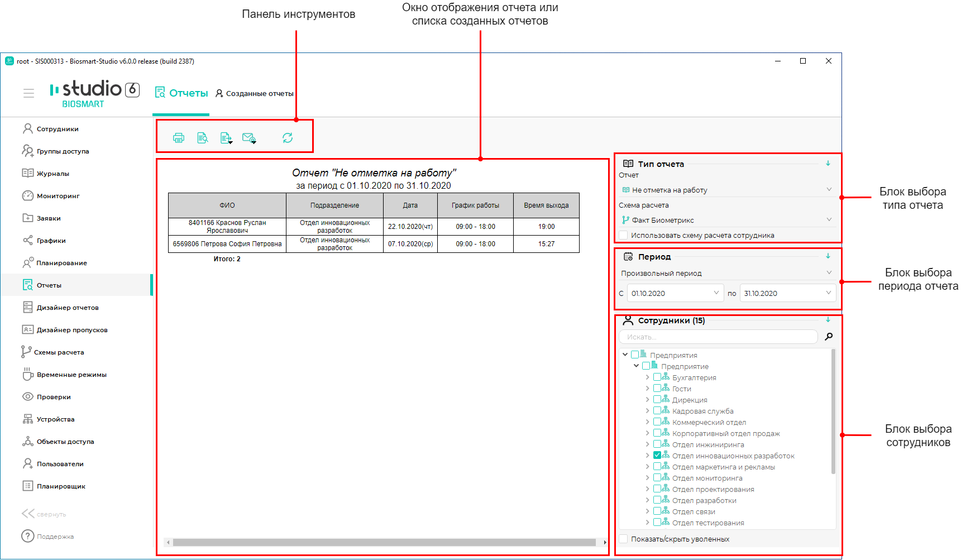Send the report by email
961x560 pixels.
click(x=249, y=138)
